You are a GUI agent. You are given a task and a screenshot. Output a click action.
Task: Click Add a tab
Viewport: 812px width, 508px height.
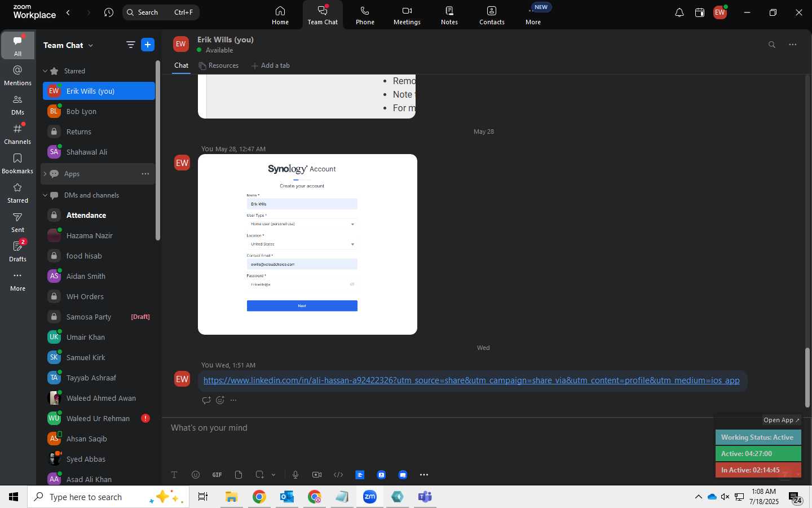coord(271,65)
